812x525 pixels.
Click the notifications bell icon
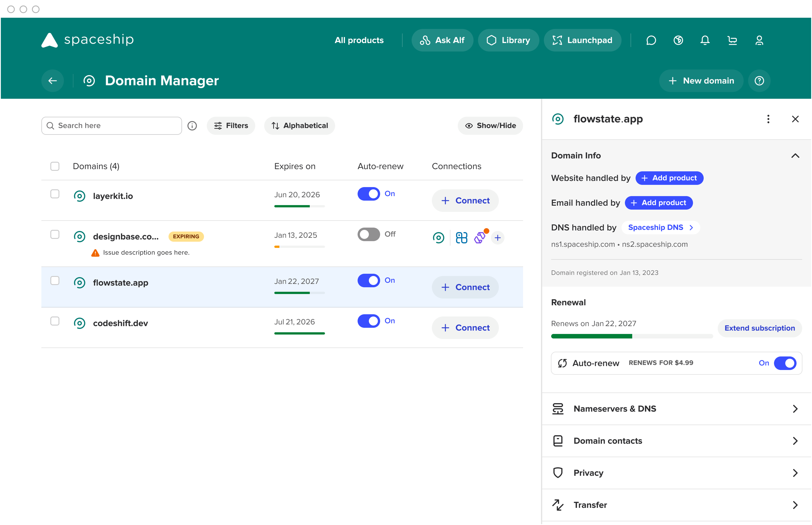pos(705,40)
